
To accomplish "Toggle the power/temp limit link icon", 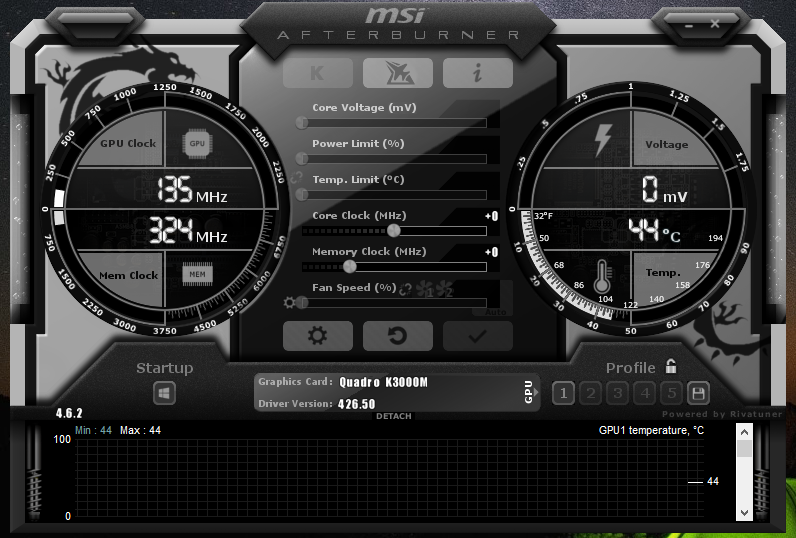I will (x=296, y=178).
